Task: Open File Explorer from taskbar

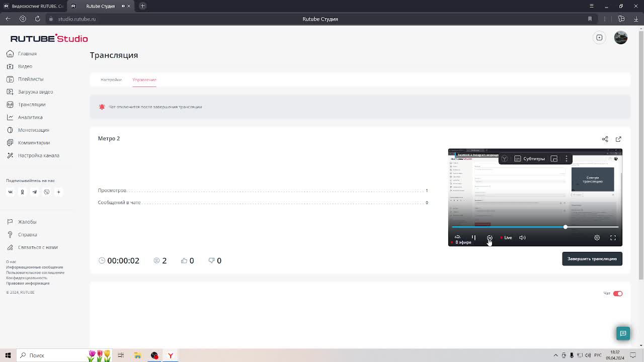Action: coord(137,355)
